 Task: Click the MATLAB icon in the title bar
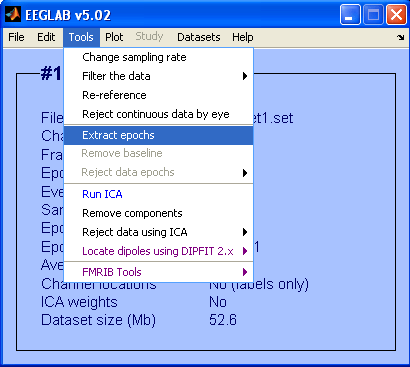point(13,15)
